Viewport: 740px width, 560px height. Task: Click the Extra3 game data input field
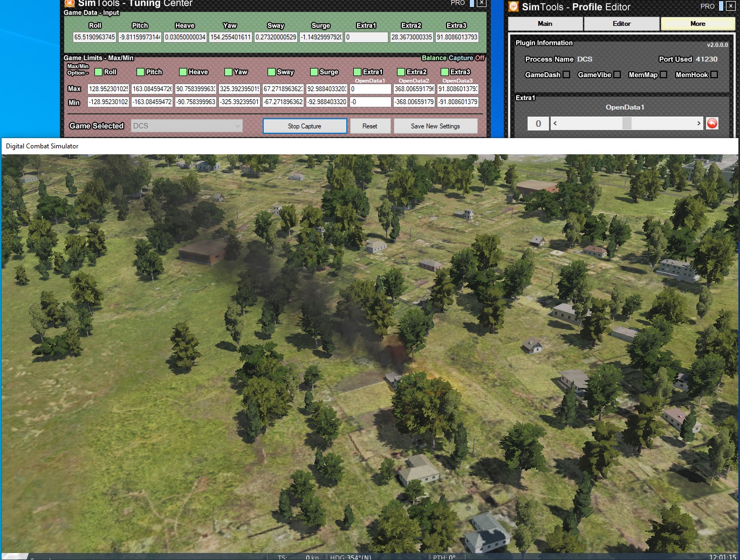(x=457, y=37)
